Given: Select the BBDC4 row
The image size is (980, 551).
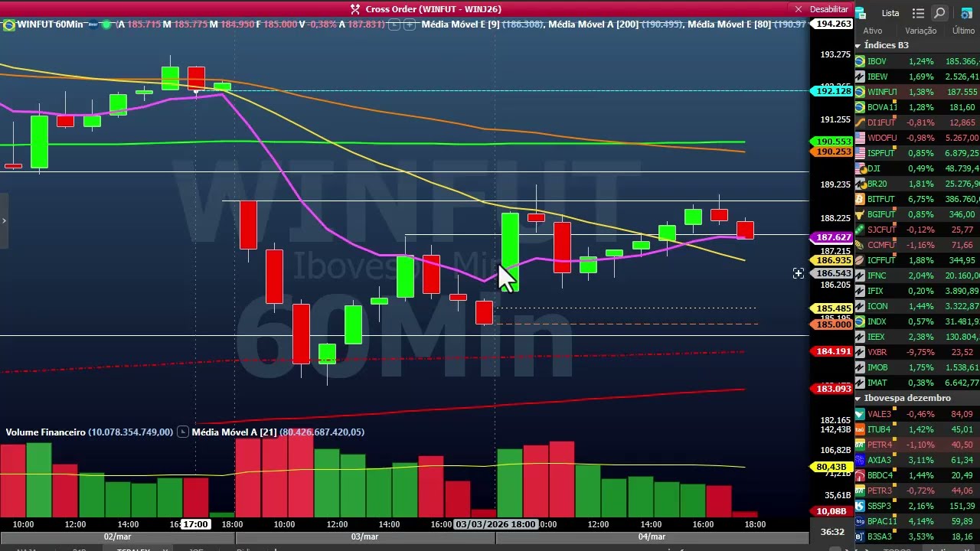Looking at the screenshot, I should pos(917,475).
